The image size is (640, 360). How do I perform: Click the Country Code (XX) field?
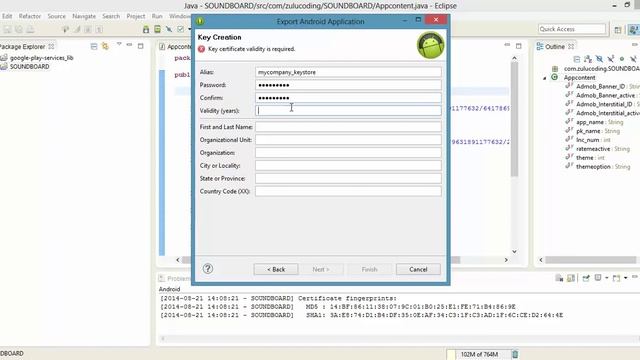point(348,191)
